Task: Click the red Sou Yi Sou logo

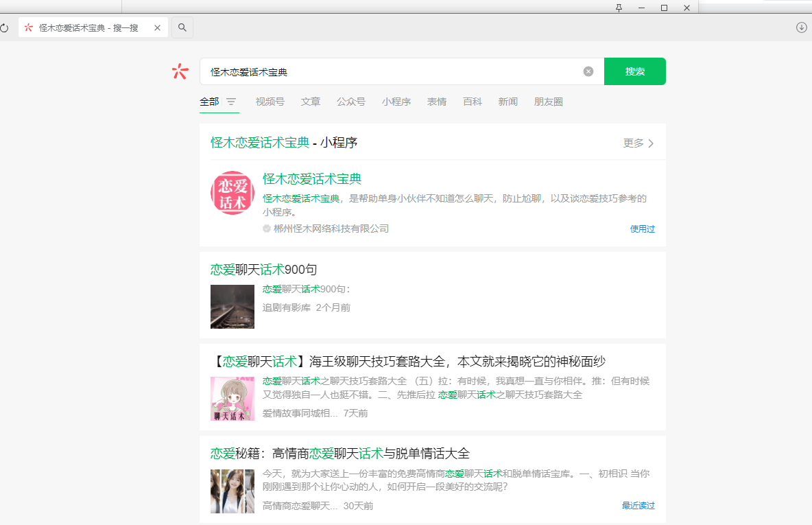Action: point(180,71)
